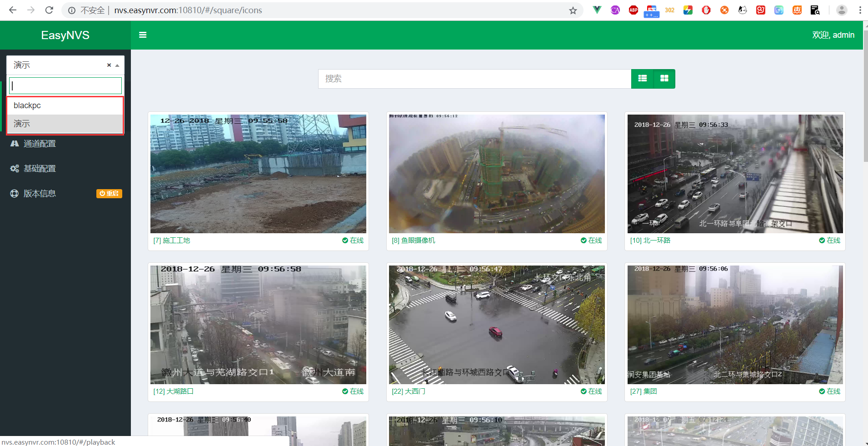Viewport: 868px width, 446px height.
Task: Focus the 搜索 search box
Action: click(474, 79)
